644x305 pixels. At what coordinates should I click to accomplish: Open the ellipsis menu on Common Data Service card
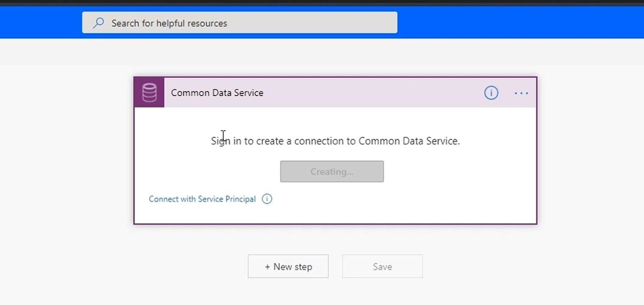click(x=521, y=93)
